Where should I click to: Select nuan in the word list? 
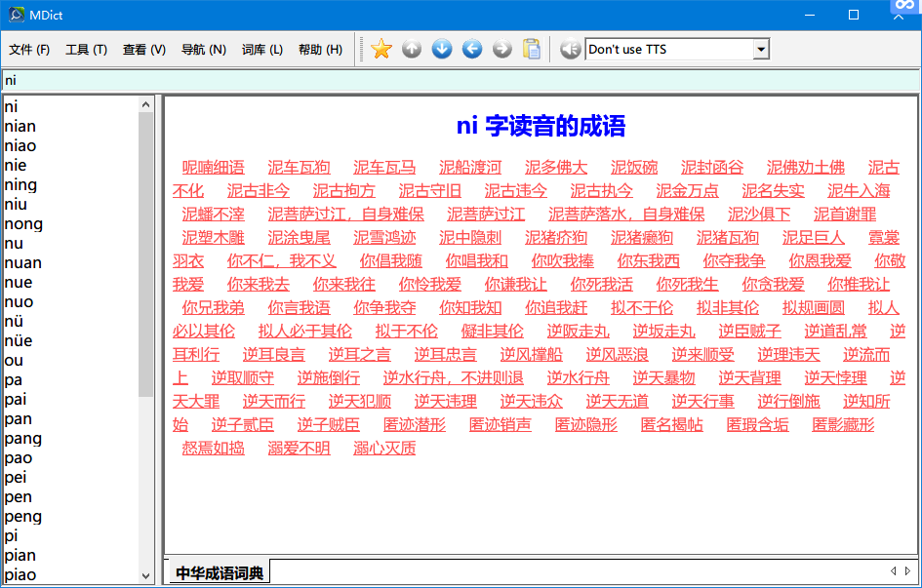coord(22,262)
